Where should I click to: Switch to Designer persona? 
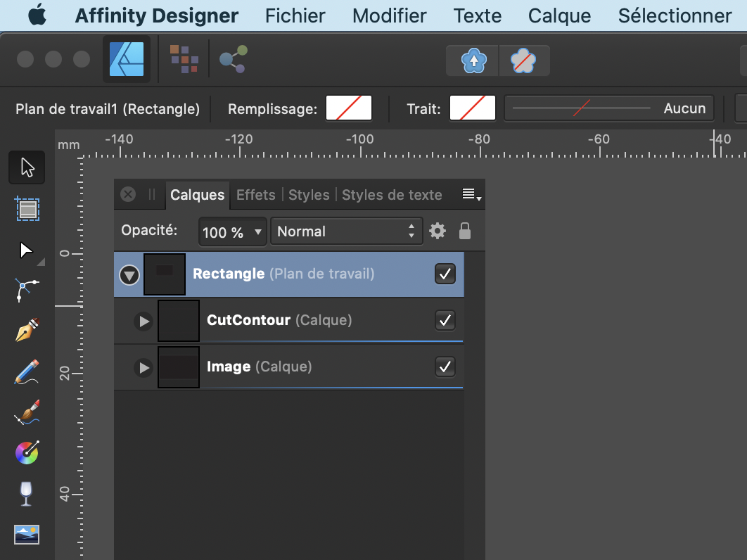[127, 60]
